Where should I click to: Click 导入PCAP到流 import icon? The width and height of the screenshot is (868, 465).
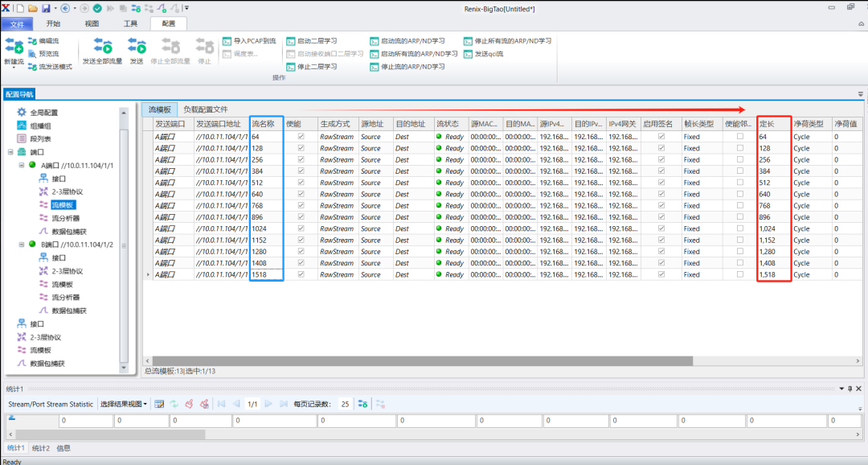pos(227,40)
